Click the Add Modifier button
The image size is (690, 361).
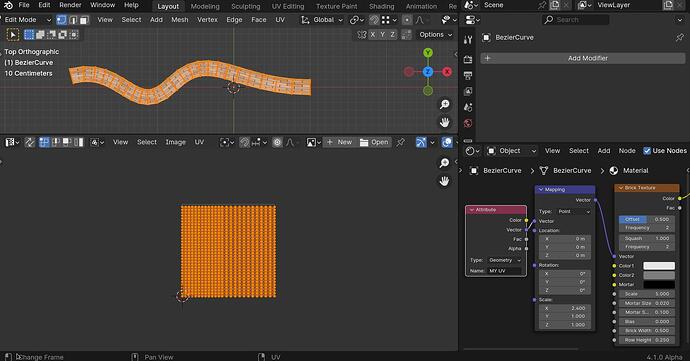coord(583,58)
